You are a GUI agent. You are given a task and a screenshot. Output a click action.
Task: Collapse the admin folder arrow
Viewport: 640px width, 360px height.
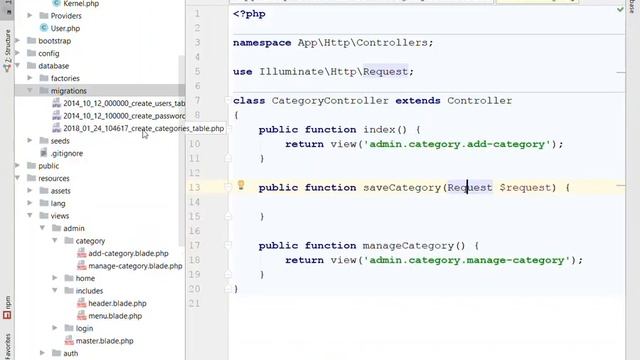coord(42,228)
